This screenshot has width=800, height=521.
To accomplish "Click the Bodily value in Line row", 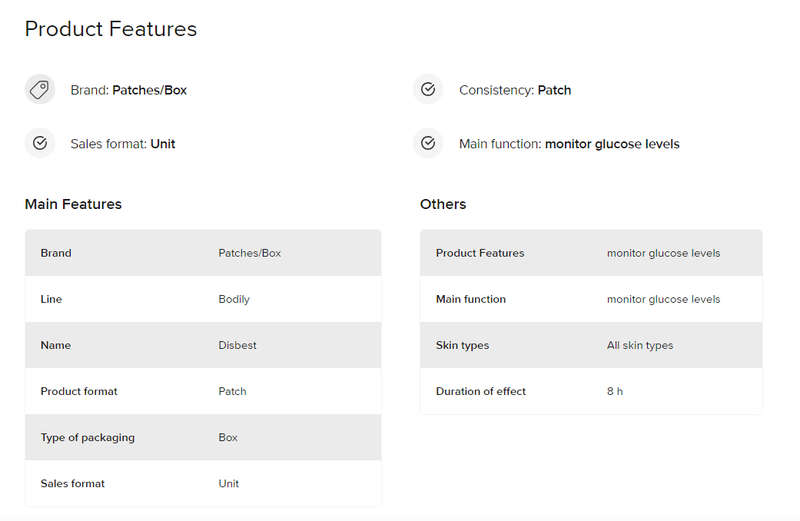I will click(234, 300).
